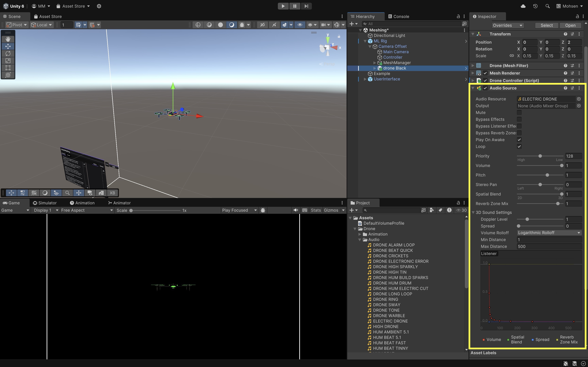Image resolution: width=588 pixels, height=367 pixels.
Task: Click the Step frame button
Action: pyautogui.click(x=306, y=6)
